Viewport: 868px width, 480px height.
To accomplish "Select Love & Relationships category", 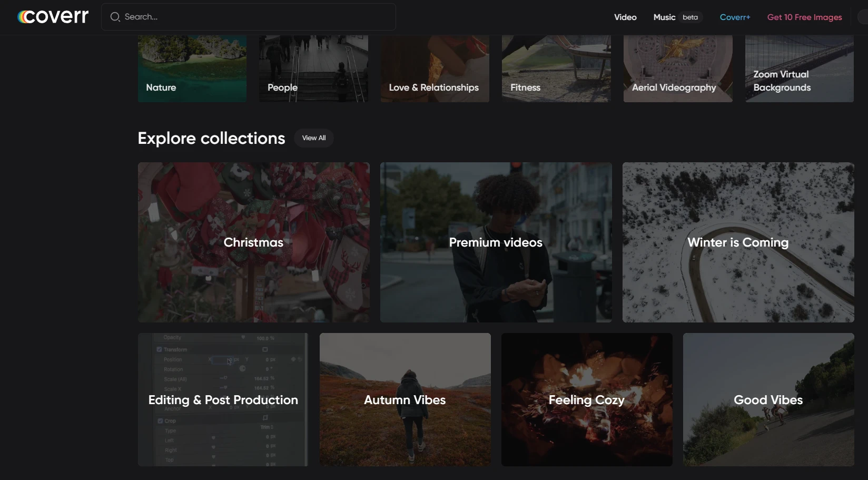I will [x=435, y=68].
